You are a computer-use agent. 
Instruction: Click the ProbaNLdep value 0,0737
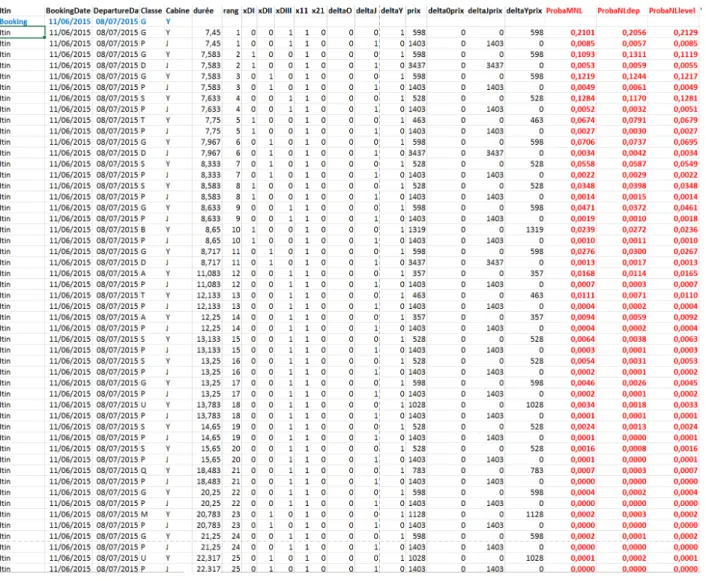tap(634, 142)
